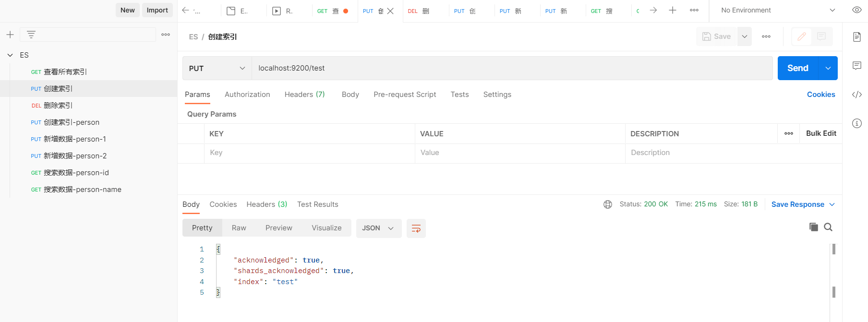Open the JSON format dropdown
Image resolution: width=868 pixels, height=322 pixels.
point(378,228)
